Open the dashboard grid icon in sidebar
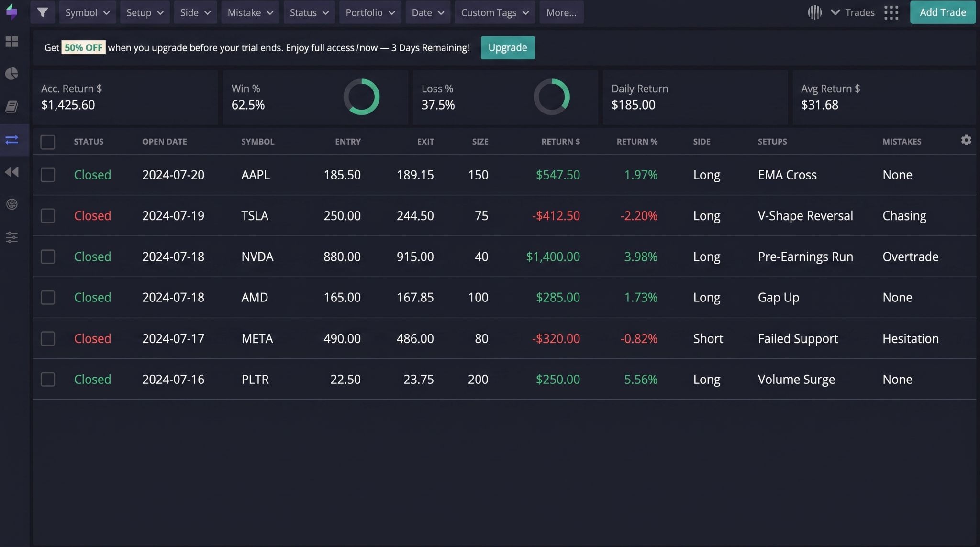The height and width of the screenshot is (547, 980). 12,42
